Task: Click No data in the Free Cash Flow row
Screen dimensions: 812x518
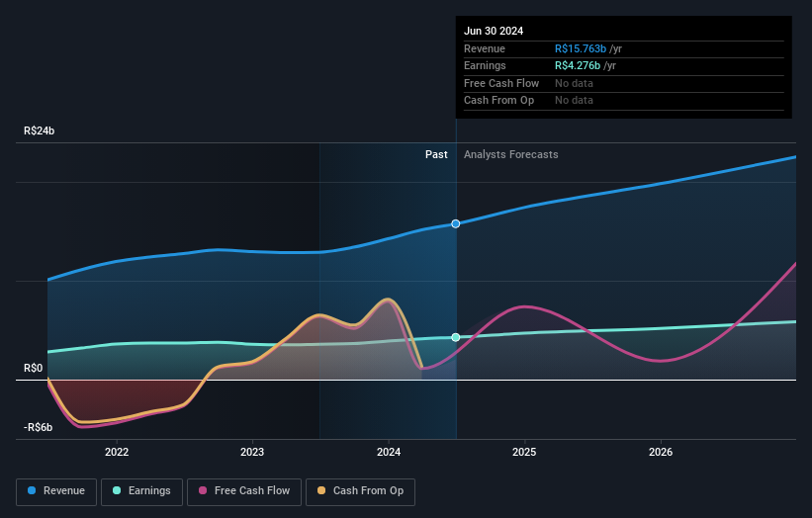Action: pos(574,83)
